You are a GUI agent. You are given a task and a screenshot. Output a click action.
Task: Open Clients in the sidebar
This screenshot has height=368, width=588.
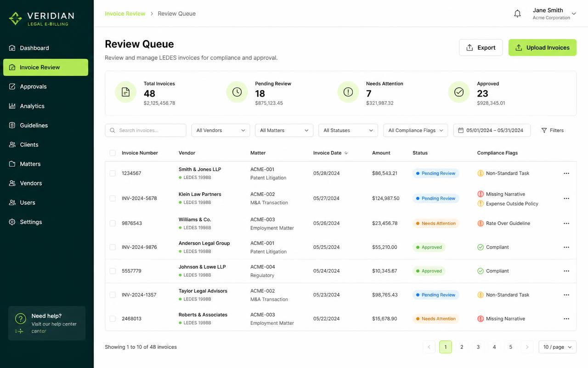(x=45, y=144)
